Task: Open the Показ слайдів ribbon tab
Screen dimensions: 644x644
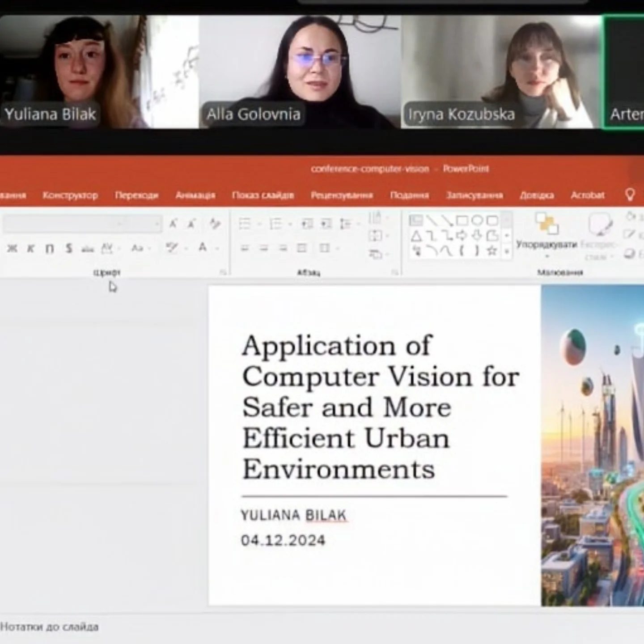Action: tap(263, 195)
